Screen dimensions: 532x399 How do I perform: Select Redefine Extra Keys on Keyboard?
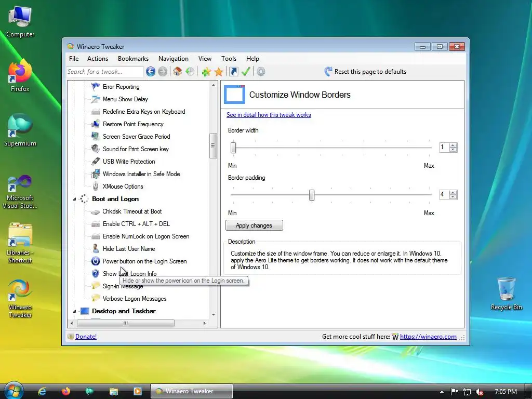tap(144, 112)
